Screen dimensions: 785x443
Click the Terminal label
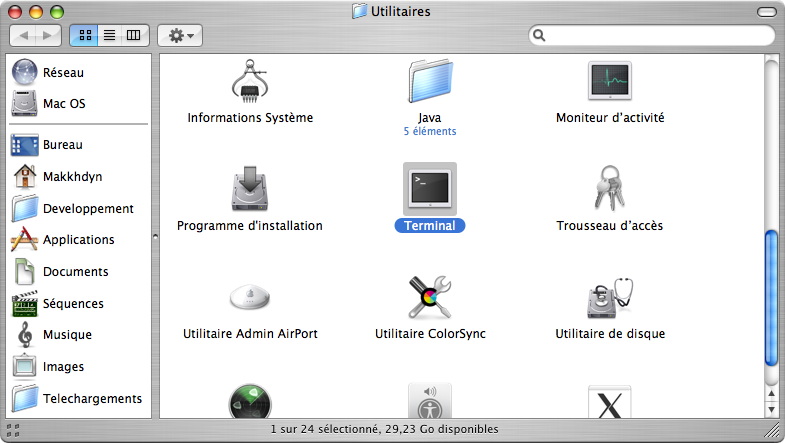430,226
